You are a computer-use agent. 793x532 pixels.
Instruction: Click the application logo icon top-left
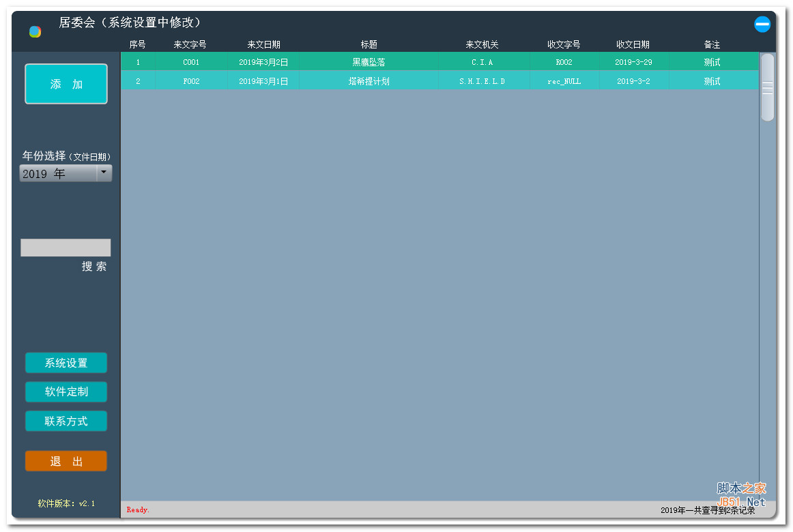(34, 31)
